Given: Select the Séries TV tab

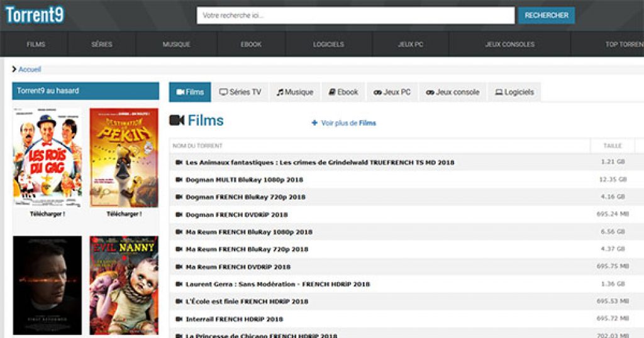Looking at the screenshot, I should point(240,92).
